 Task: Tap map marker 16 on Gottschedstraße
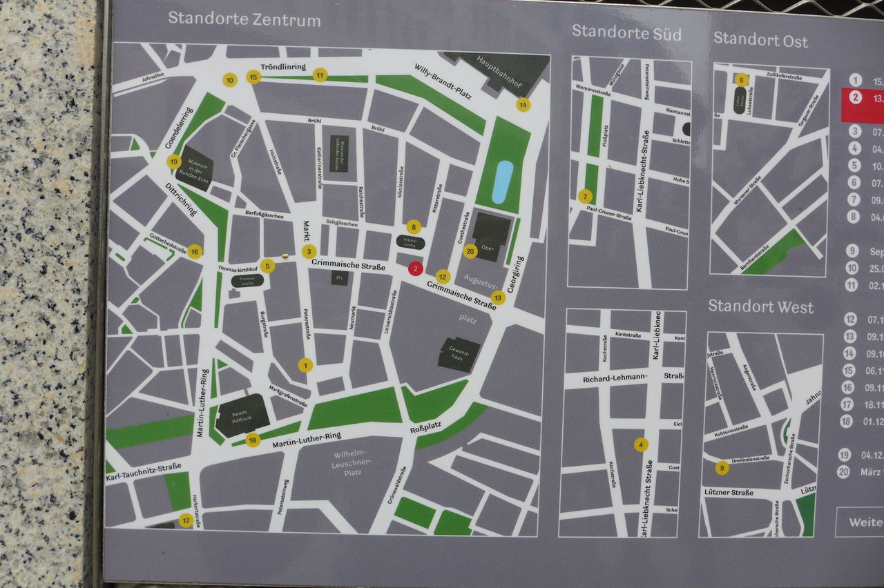coord(195,251)
